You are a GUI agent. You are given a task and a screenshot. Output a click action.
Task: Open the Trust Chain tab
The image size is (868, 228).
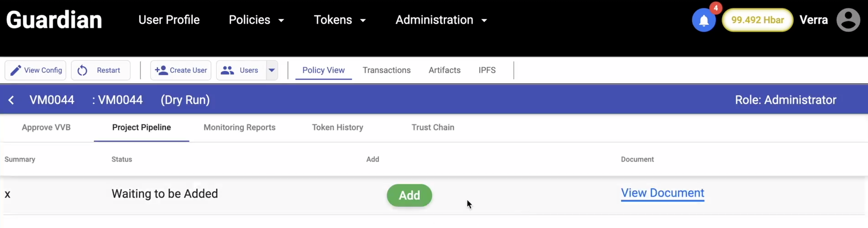pyautogui.click(x=433, y=127)
